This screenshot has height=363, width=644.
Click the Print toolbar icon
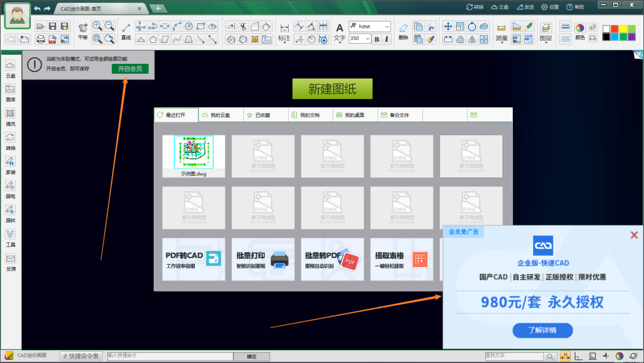[x=41, y=39]
